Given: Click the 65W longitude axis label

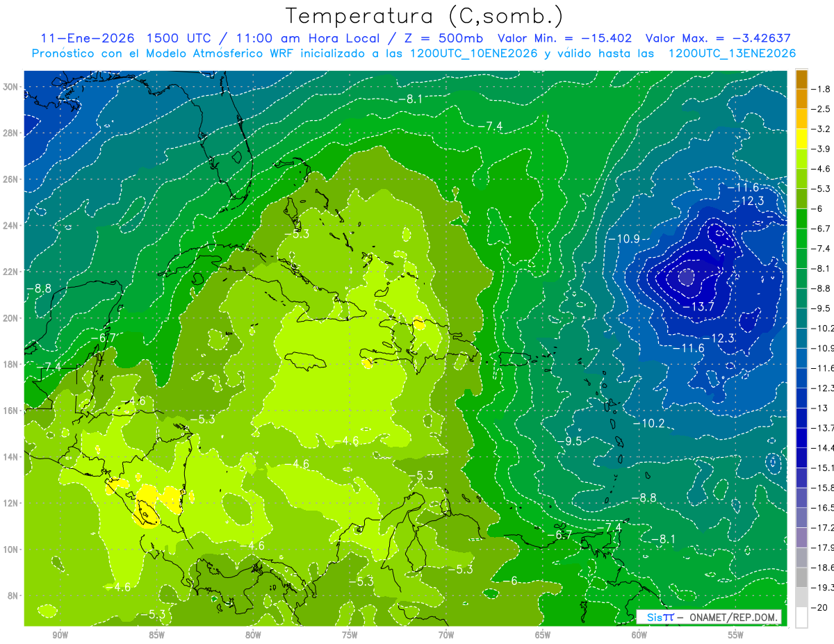Looking at the screenshot, I should (543, 635).
